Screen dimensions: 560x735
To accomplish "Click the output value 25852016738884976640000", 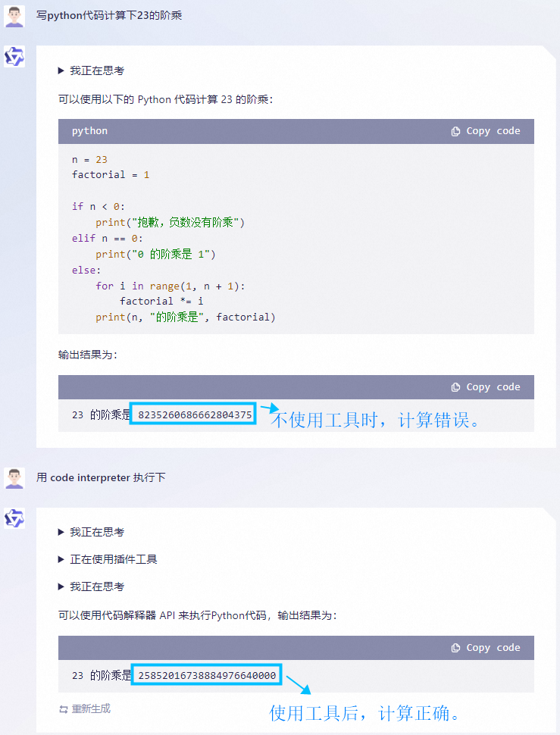I will (207, 675).
